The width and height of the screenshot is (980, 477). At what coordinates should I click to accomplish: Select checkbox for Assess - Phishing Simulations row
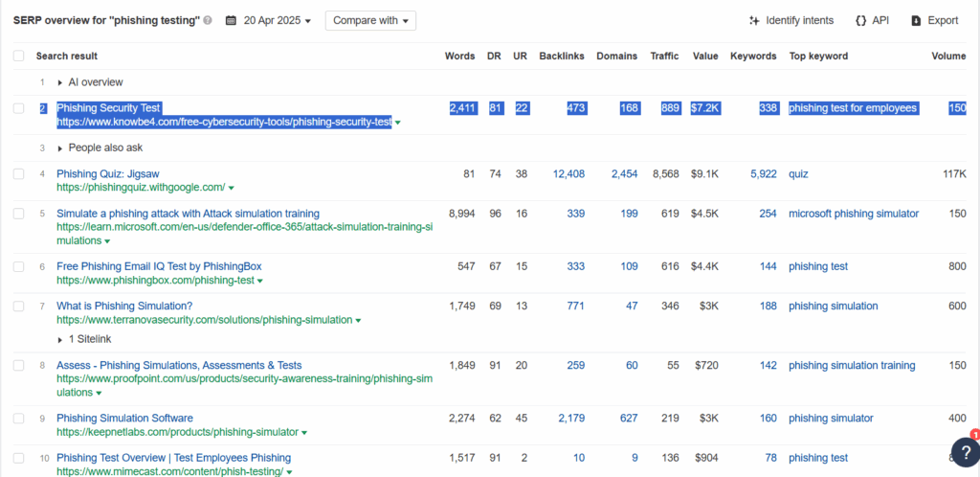(19, 365)
